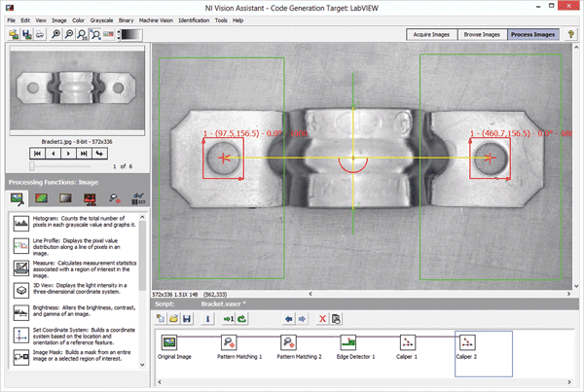Click the open script folder icon
The image size is (584, 392).
pos(173,319)
